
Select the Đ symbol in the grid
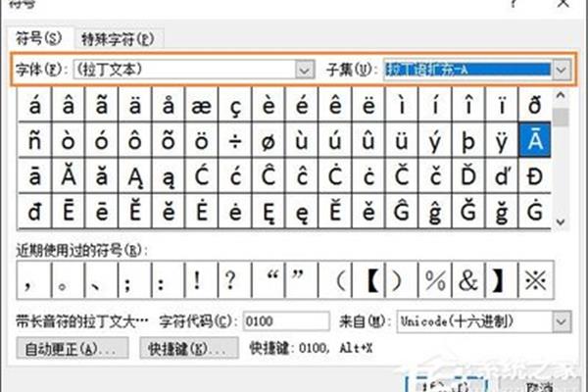pos(535,176)
